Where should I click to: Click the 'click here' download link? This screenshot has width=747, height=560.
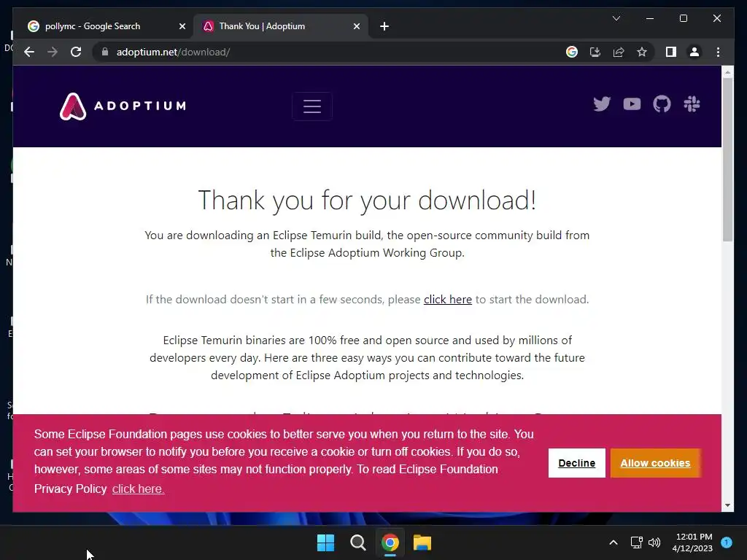point(448,300)
